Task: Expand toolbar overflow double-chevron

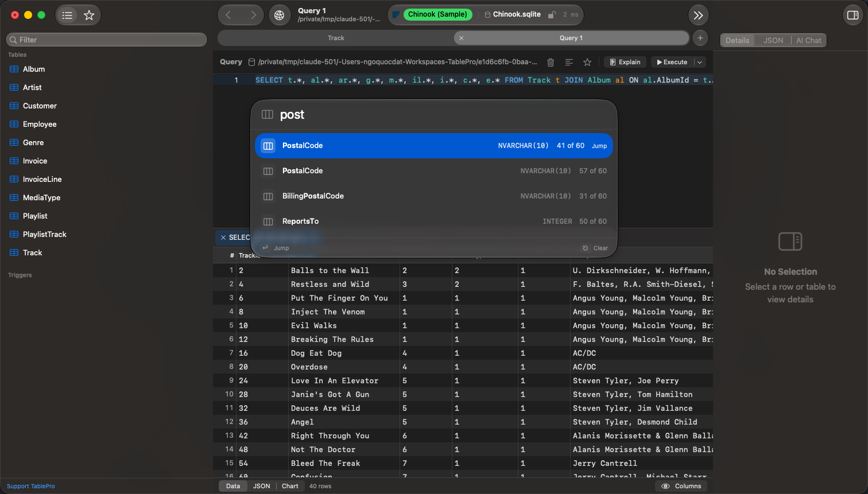Action: coord(698,15)
